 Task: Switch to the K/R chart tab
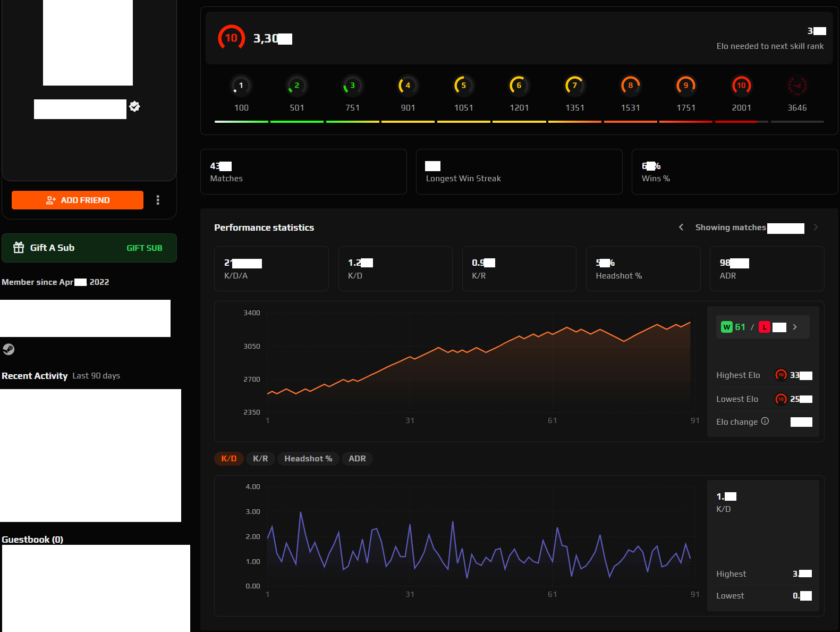tap(260, 459)
